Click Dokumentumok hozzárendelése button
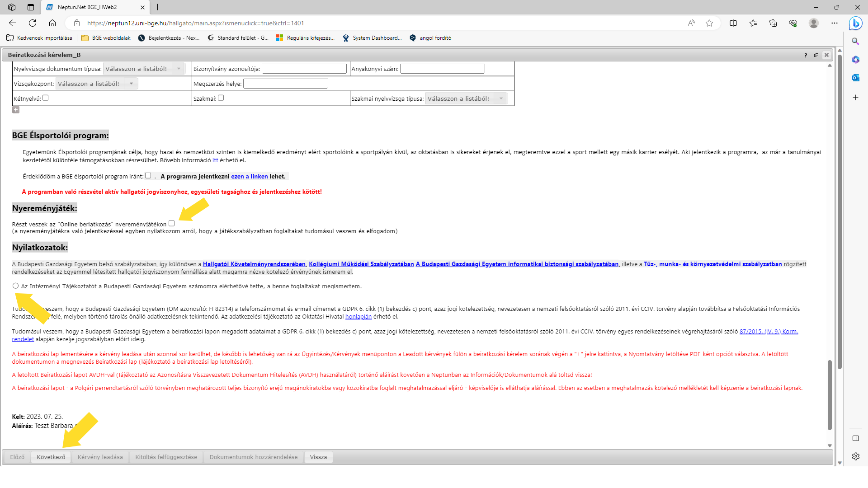This screenshot has width=868, height=488. (x=254, y=457)
